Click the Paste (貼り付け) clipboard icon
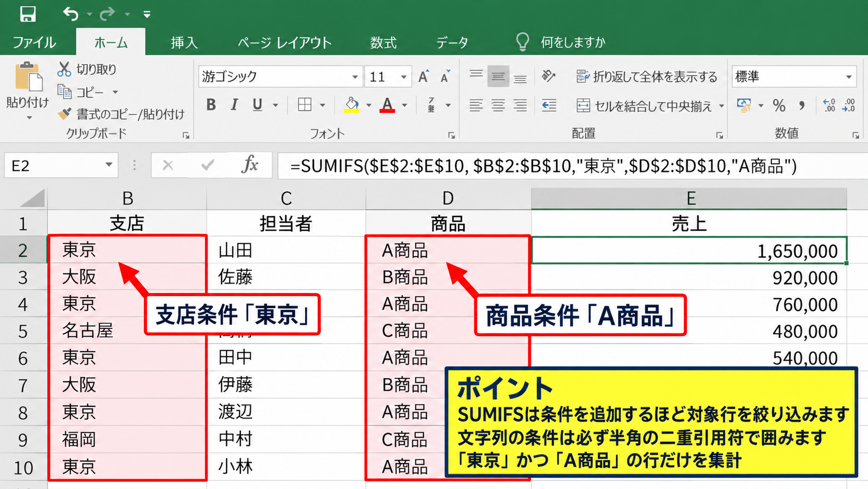This screenshot has width=868, height=489. [28, 77]
